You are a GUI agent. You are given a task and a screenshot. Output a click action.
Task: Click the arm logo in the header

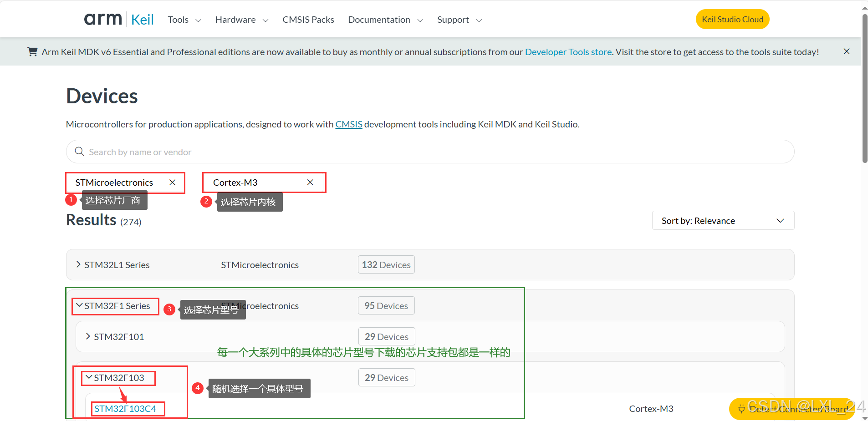click(103, 19)
